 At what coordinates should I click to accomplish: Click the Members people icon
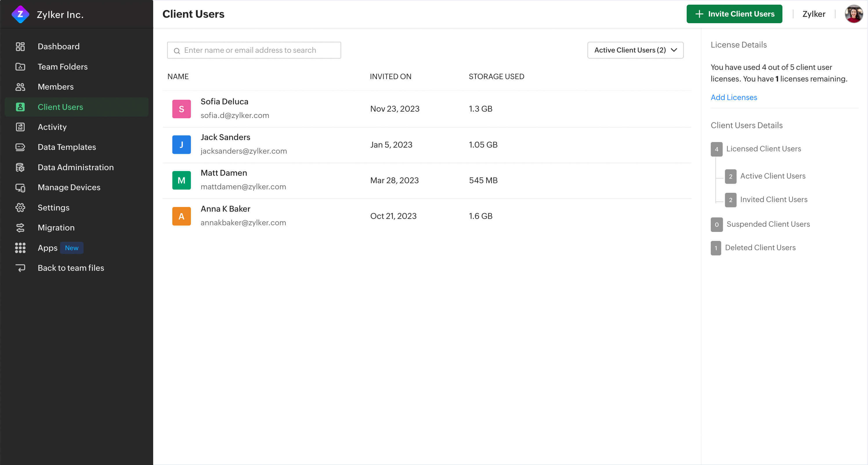point(20,87)
